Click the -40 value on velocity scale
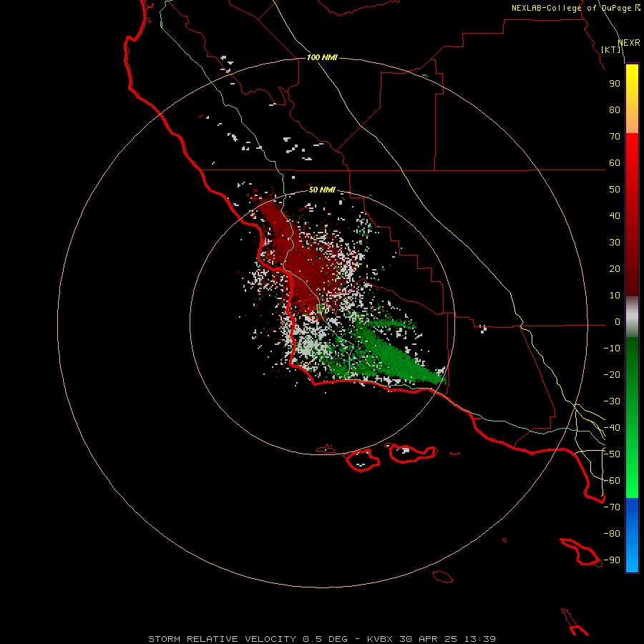 (x=612, y=428)
